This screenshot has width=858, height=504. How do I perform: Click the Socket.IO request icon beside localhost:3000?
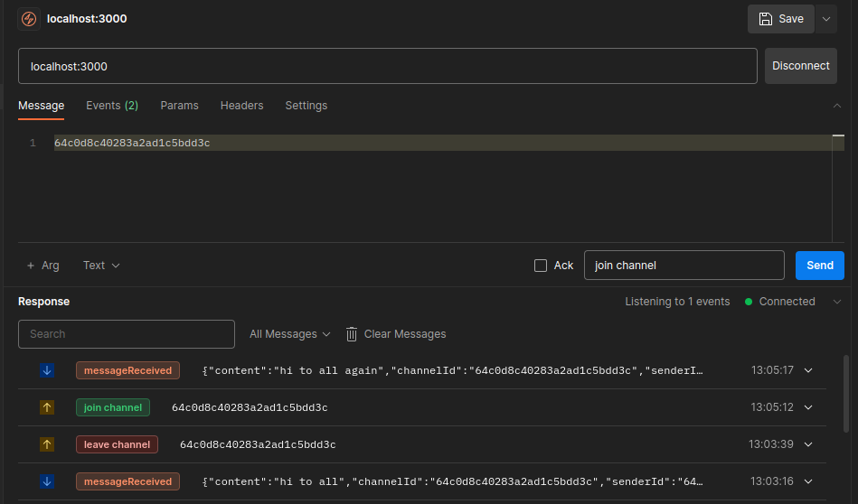pos(29,19)
